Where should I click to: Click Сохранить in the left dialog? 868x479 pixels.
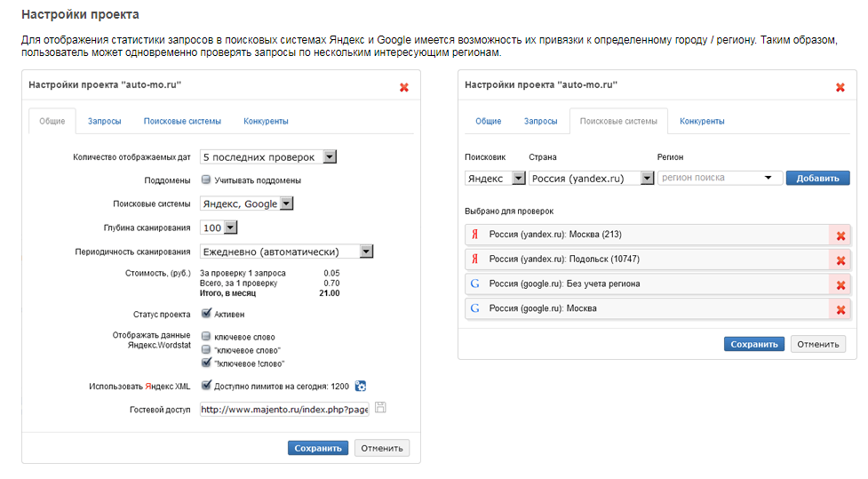point(318,448)
